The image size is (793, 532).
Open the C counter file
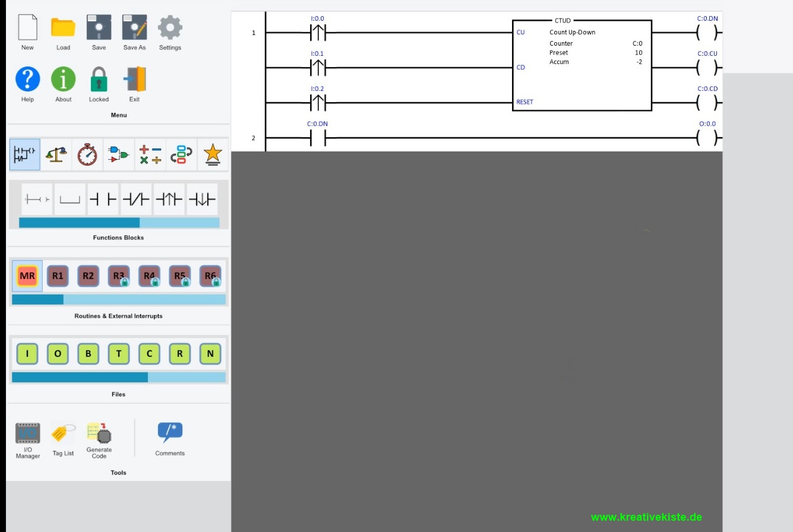149,354
